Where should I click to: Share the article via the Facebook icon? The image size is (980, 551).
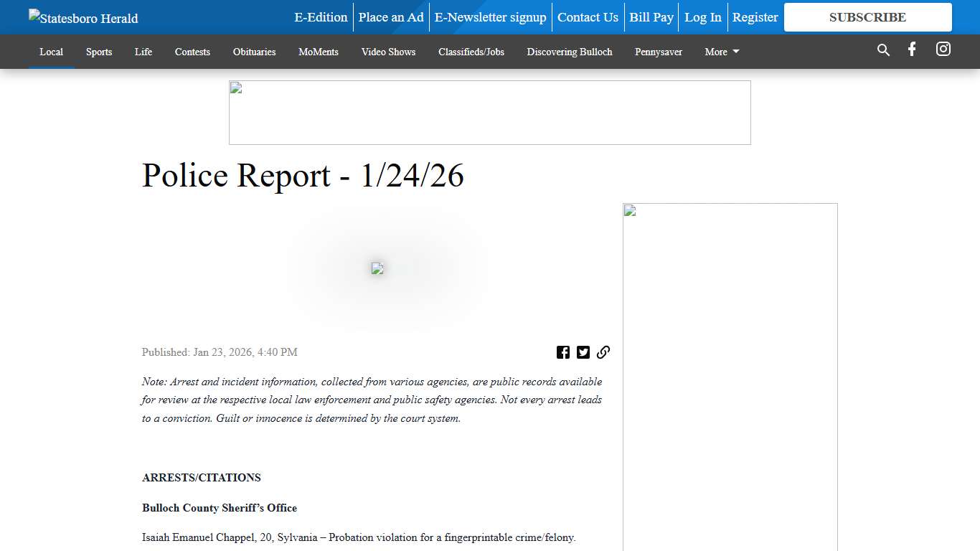click(563, 352)
